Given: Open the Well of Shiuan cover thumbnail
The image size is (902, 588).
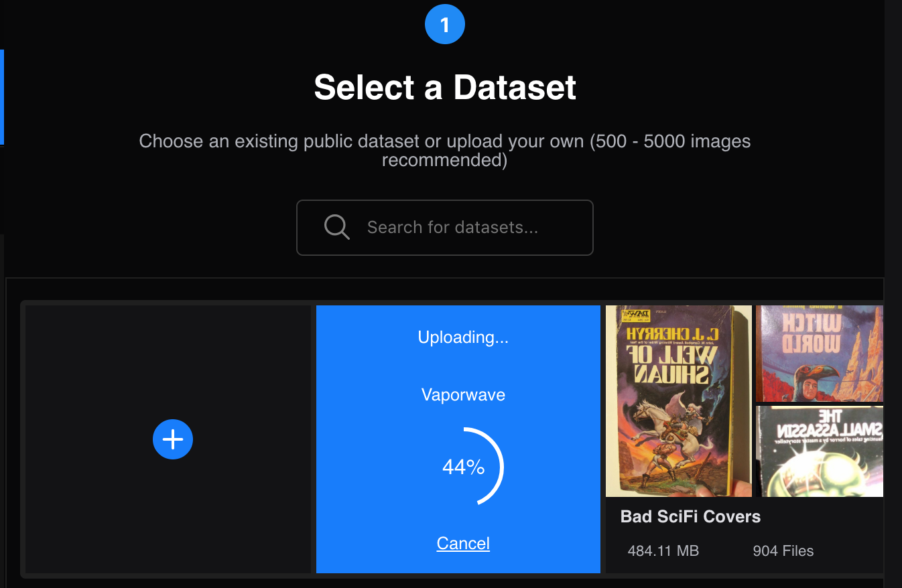Looking at the screenshot, I should coord(678,401).
